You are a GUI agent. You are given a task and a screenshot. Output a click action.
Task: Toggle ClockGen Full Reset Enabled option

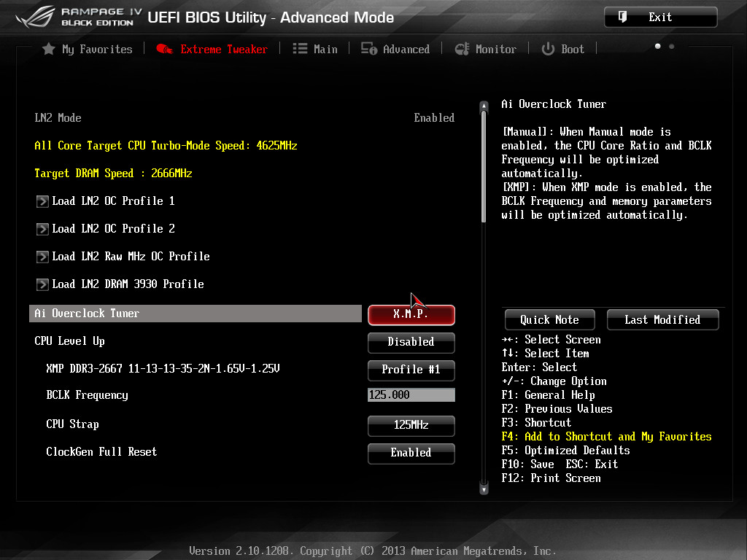point(411,453)
